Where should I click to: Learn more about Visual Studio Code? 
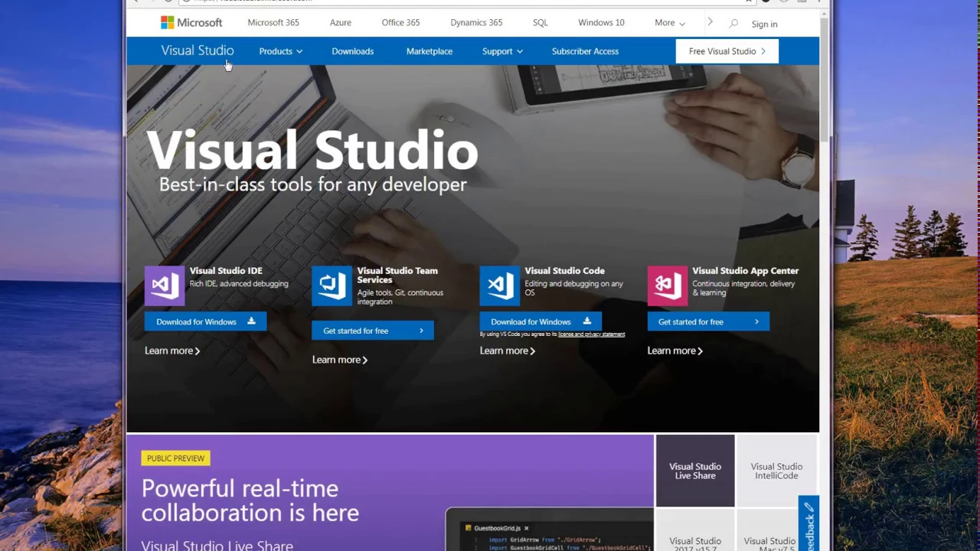pyautogui.click(x=508, y=350)
